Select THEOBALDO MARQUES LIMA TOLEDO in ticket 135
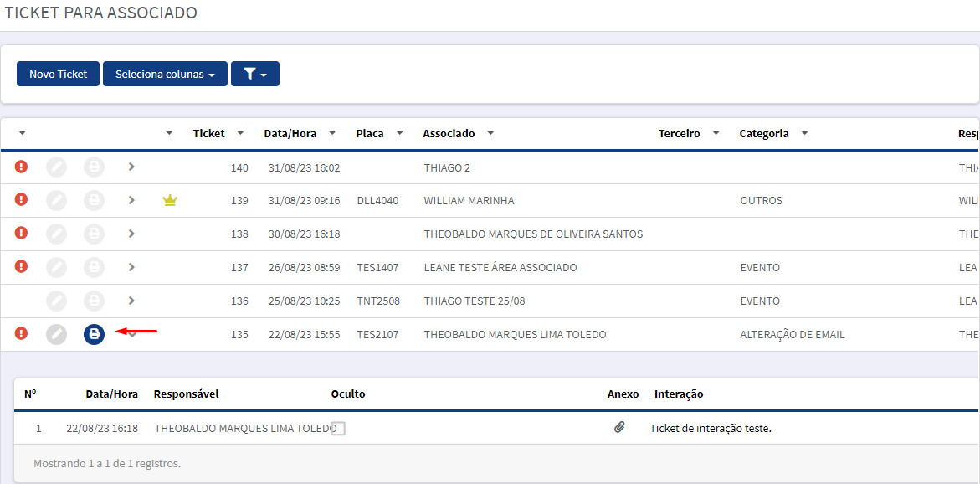This screenshot has width=980, height=484. click(x=515, y=335)
